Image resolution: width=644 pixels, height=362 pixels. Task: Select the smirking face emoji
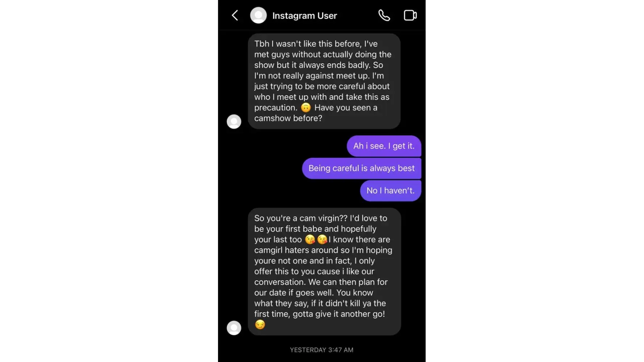[x=260, y=324]
